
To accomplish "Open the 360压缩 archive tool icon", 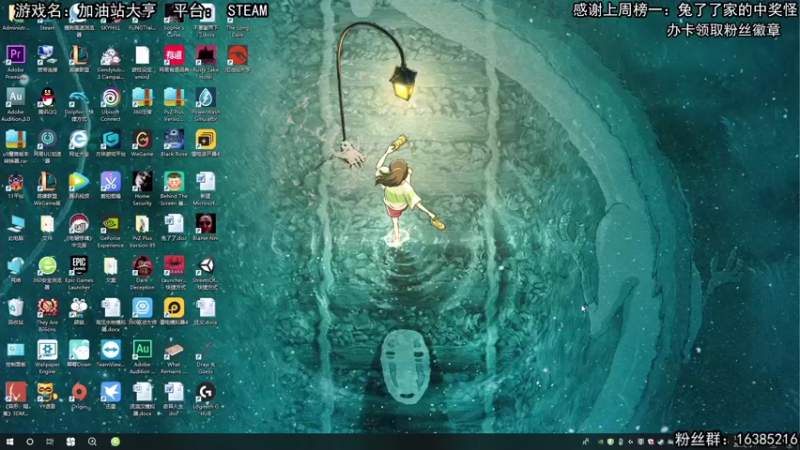I will click(x=142, y=97).
